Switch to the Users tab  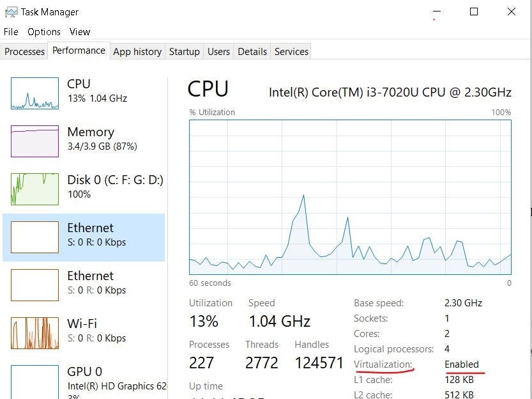click(x=218, y=51)
